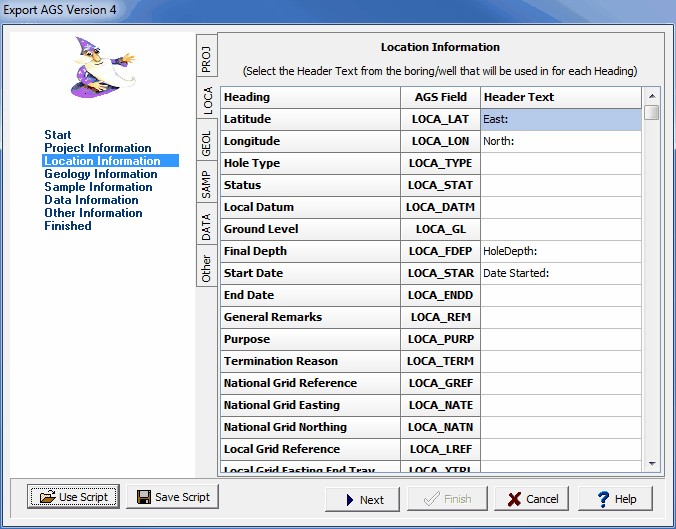Click Header Text cell for Hole Type
Screen dimensions: 676x529
pos(560,163)
